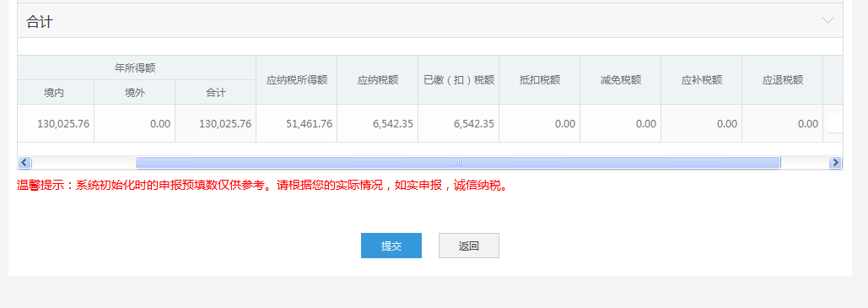Click the 减免税额 column header
Image resolution: width=868 pixels, height=308 pixels.
621,80
